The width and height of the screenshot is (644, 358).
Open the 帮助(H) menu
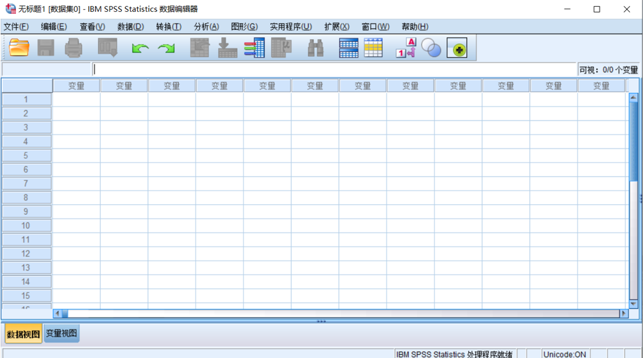pyautogui.click(x=415, y=27)
